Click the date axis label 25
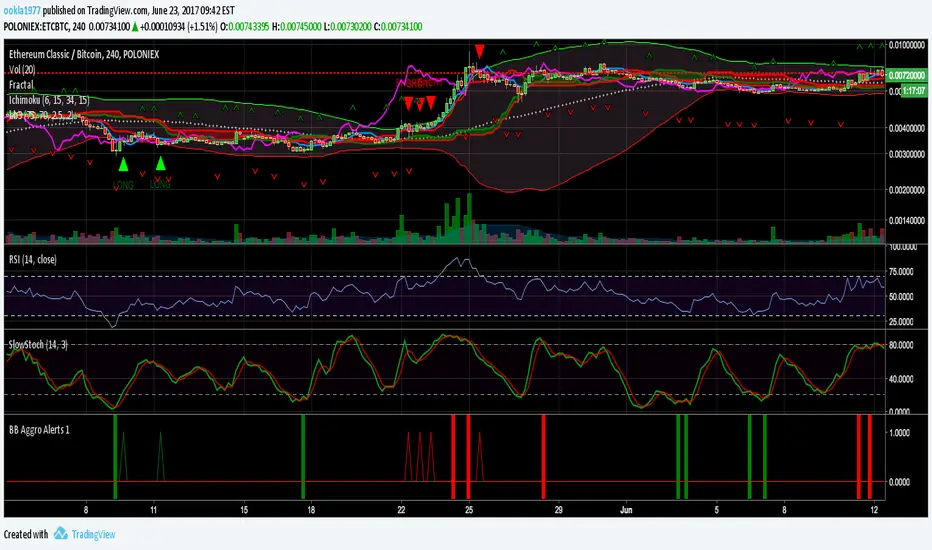The image size is (932, 550). [x=469, y=510]
